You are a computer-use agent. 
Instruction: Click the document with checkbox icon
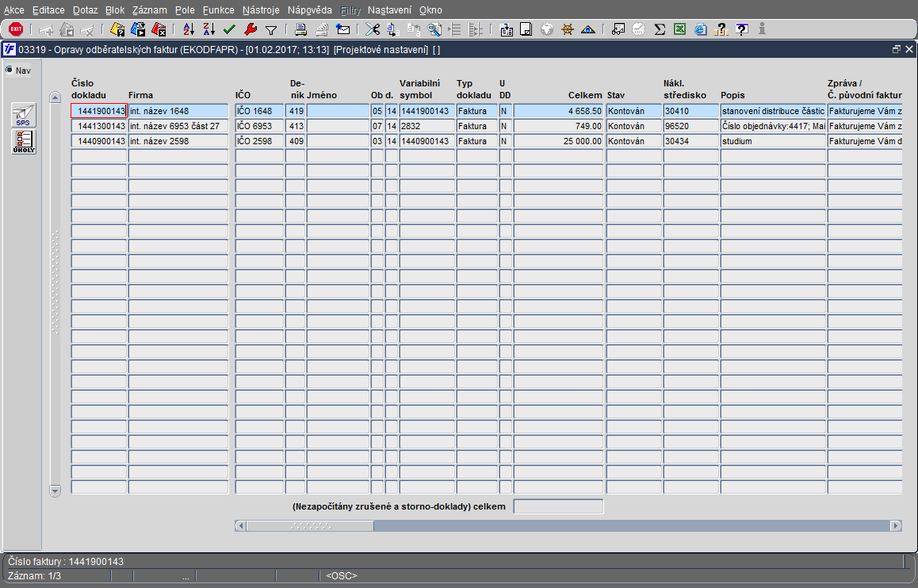526,29
